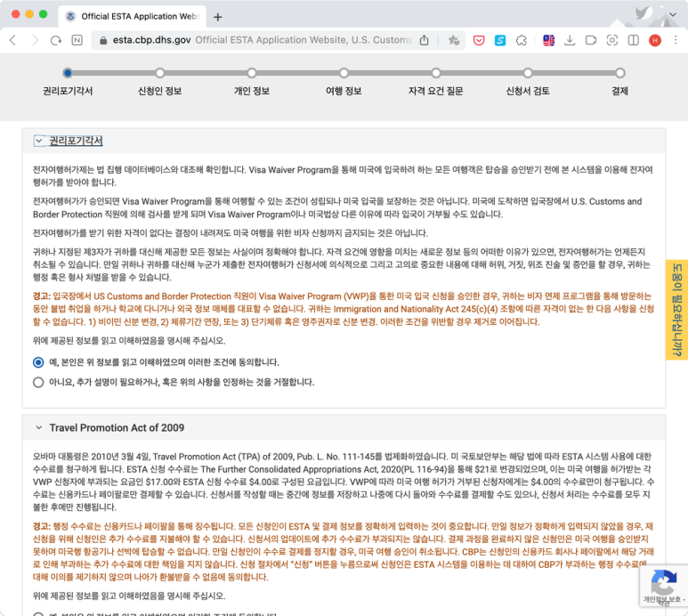Open a new tab with plus button

pos(218,17)
